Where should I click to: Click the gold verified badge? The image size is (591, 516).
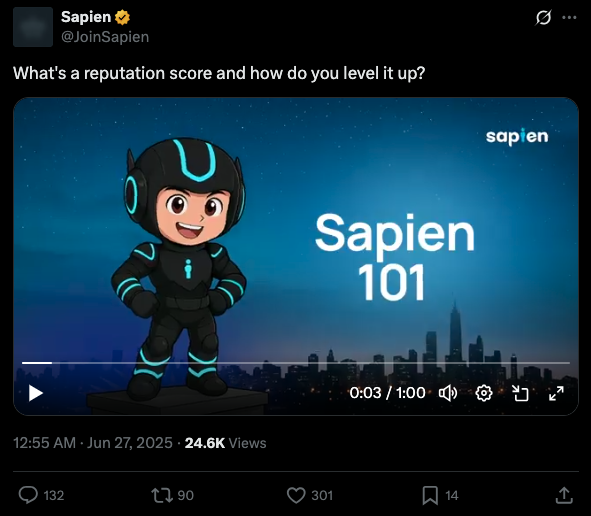coord(122,17)
